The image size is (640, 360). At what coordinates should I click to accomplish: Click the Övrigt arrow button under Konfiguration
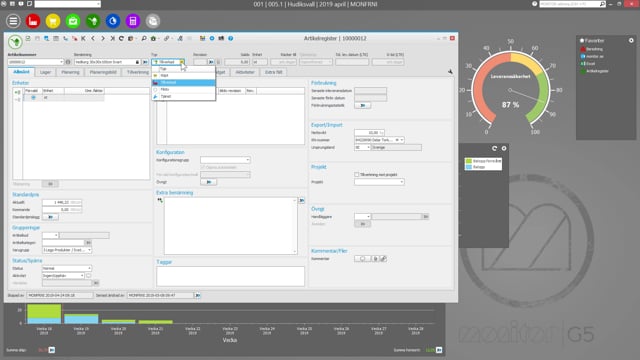(x=209, y=182)
